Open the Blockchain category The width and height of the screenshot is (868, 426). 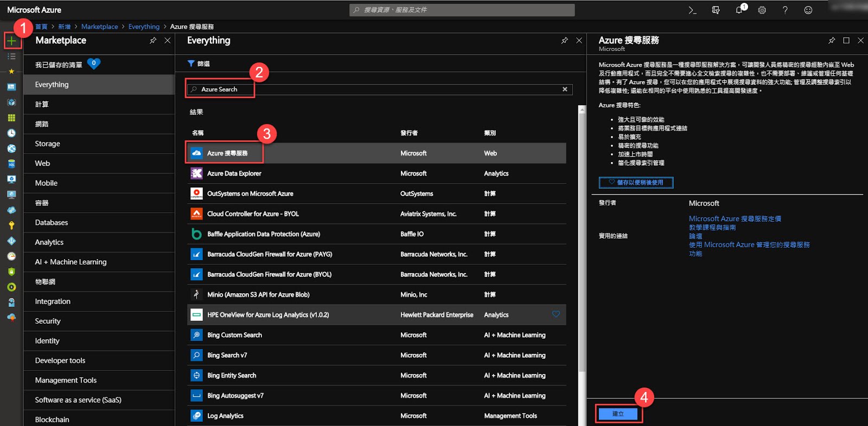[x=99, y=419]
